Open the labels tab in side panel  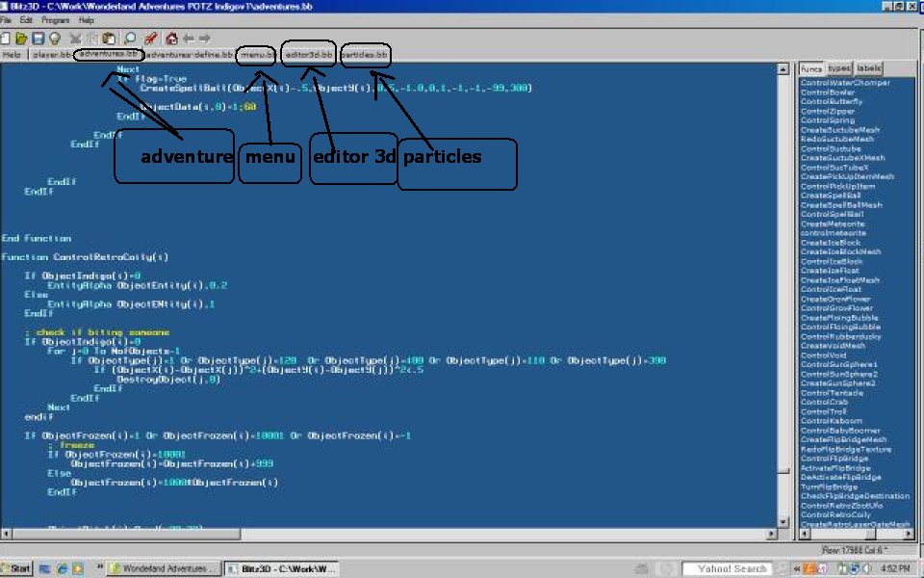tap(868, 68)
